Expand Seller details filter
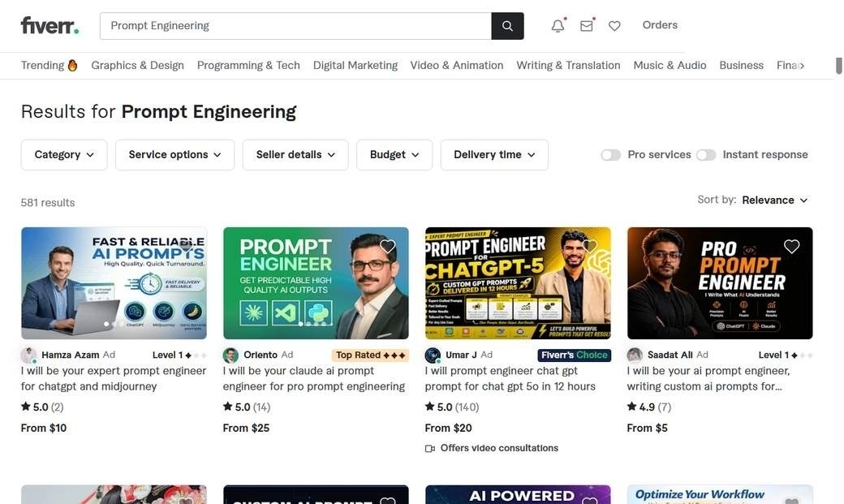Image resolution: width=844 pixels, height=504 pixels. click(295, 155)
